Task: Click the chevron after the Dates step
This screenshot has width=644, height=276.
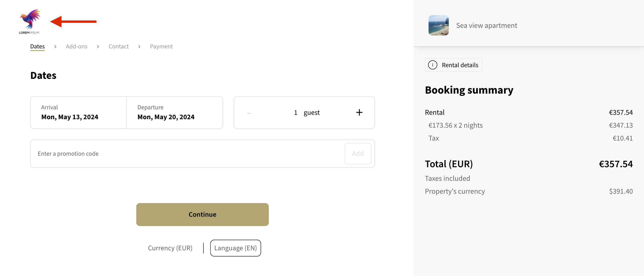Action: (x=55, y=46)
